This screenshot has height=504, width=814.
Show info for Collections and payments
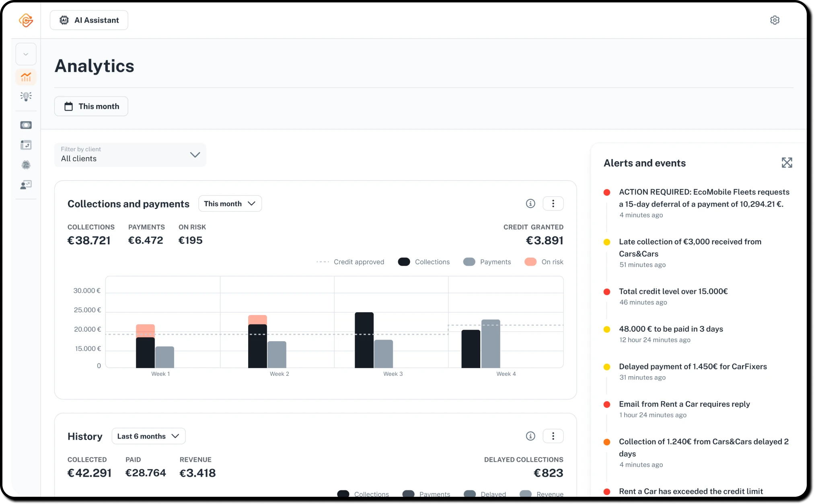click(530, 203)
